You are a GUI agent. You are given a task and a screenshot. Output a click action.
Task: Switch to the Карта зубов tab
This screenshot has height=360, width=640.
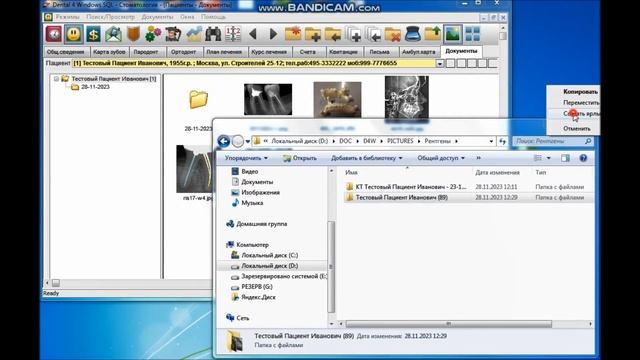[109, 52]
